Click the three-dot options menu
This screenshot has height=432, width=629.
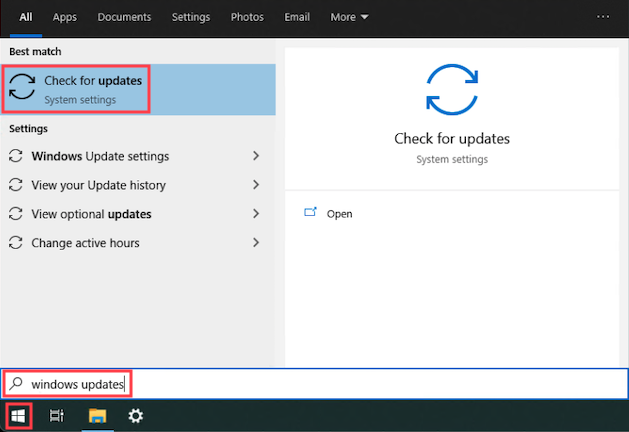click(x=602, y=17)
